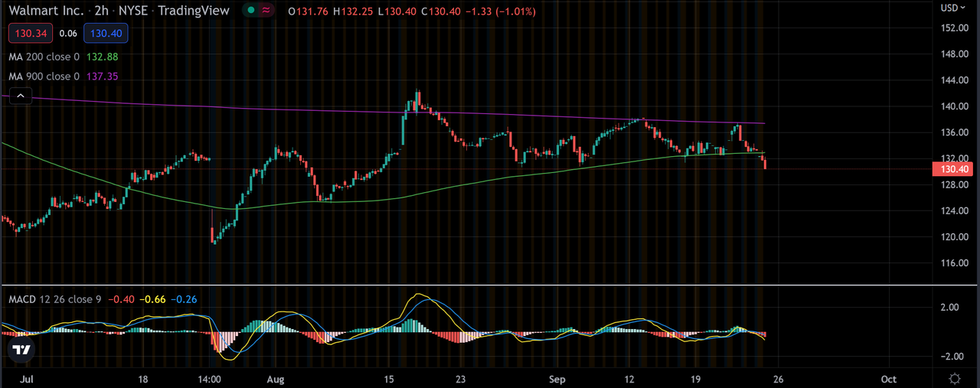Select the MA 900 close indicator legend
The width and height of the screenshot is (980, 388).
64,77
